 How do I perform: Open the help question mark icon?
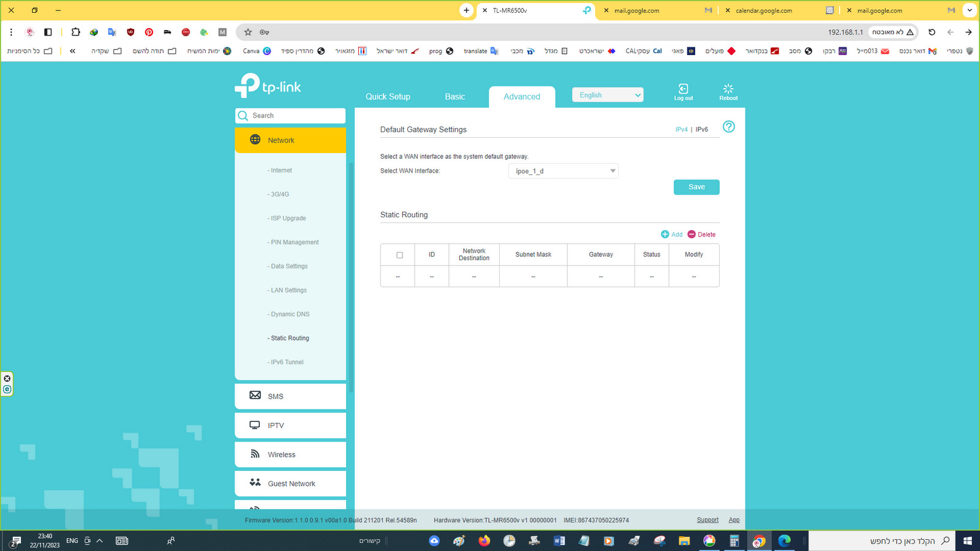point(729,127)
